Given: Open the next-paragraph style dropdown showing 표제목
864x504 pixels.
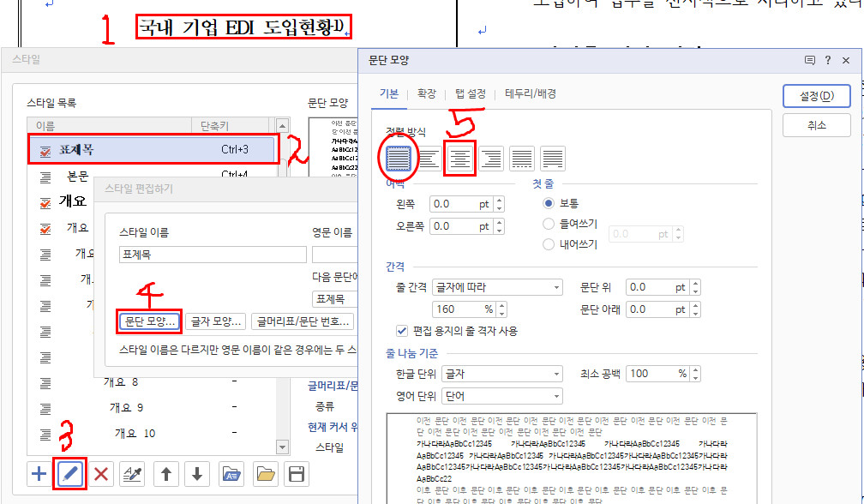Looking at the screenshot, I should [x=335, y=299].
